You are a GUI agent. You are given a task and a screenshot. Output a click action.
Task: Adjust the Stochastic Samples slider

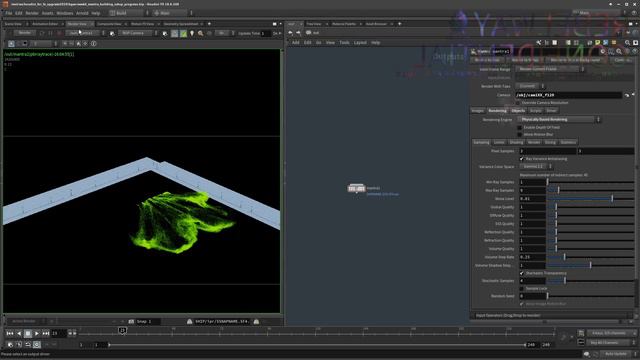pos(591,281)
